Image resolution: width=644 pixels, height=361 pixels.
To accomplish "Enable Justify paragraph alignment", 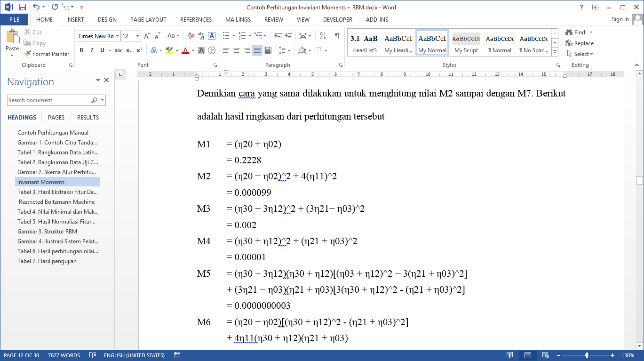I will 257,50.
